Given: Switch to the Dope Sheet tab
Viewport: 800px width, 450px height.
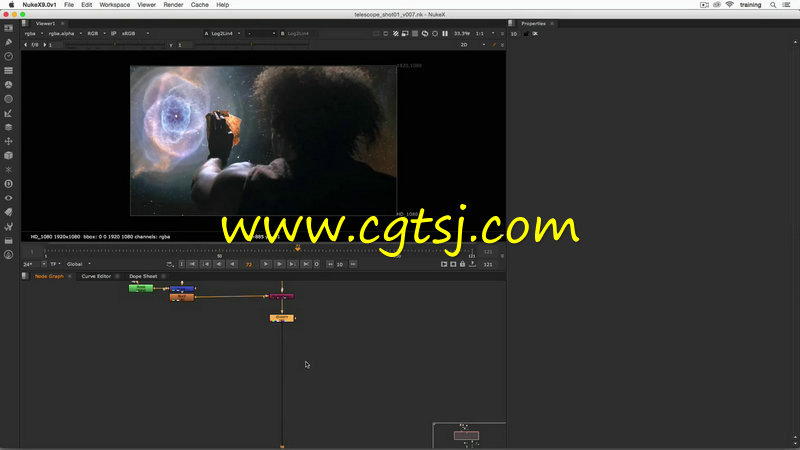Looking at the screenshot, I should click(x=143, y=277).
